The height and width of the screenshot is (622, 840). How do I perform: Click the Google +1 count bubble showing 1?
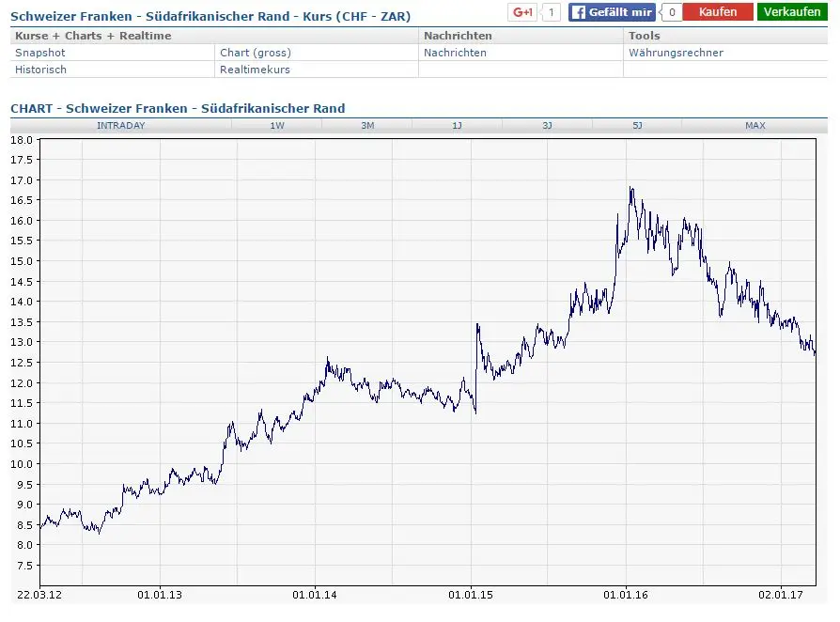552,12
